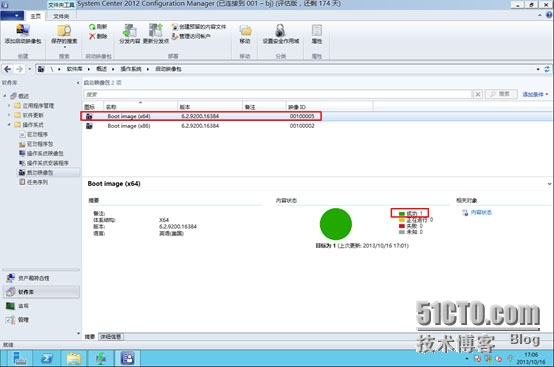
Task: Click the workspace overflow arrow at pane bottom
Action: point(78,333)
